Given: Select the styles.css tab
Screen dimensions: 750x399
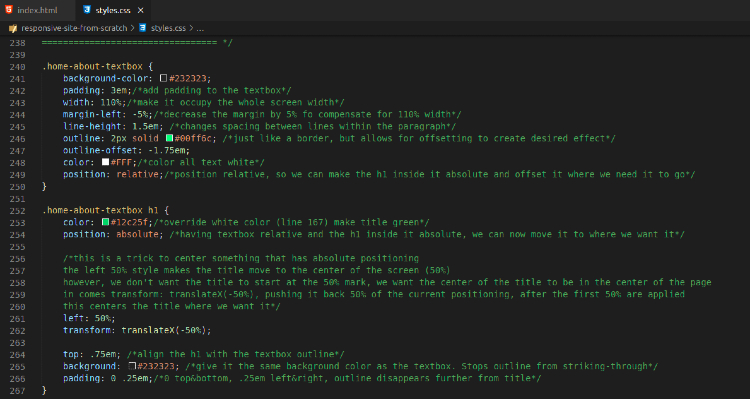Looking at the screenshot, I should click(113, 10).
